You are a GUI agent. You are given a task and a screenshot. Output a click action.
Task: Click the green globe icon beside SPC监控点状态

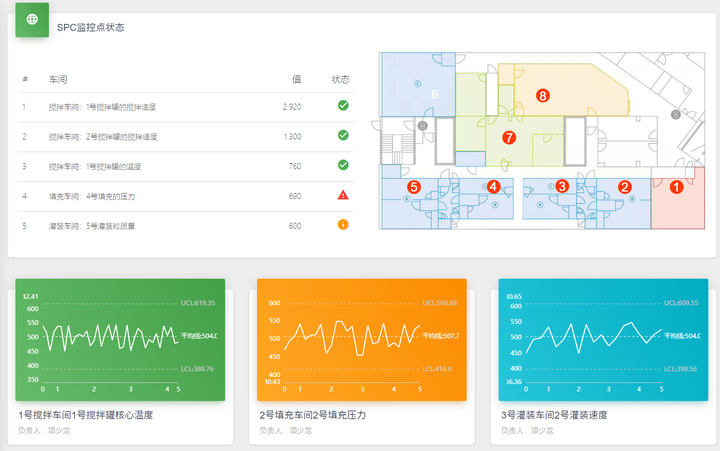[x=32, y=19]
